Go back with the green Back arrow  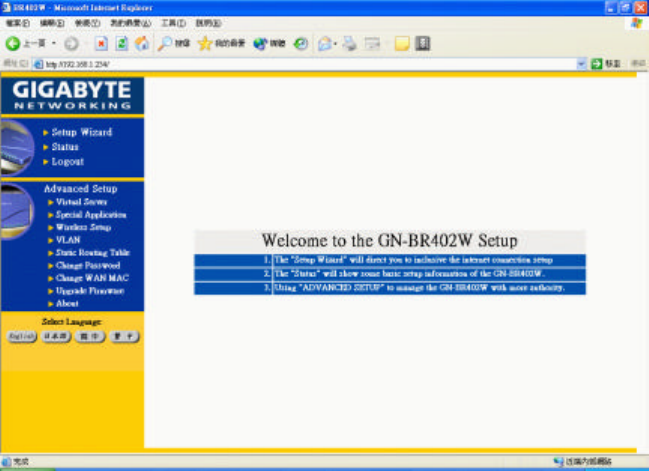(12, 43)
